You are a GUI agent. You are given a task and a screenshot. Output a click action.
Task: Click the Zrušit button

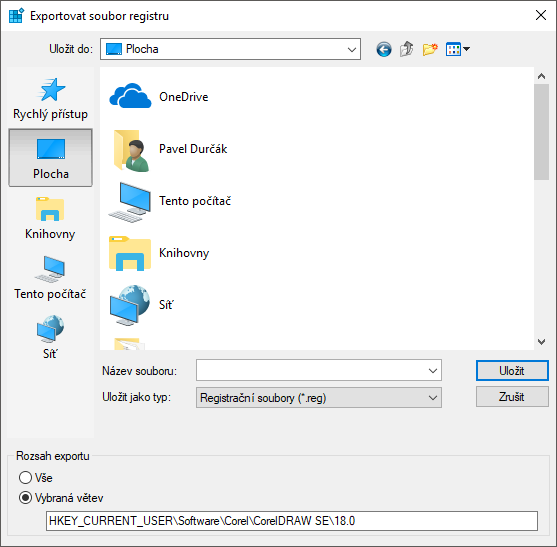tap(512, 397)
